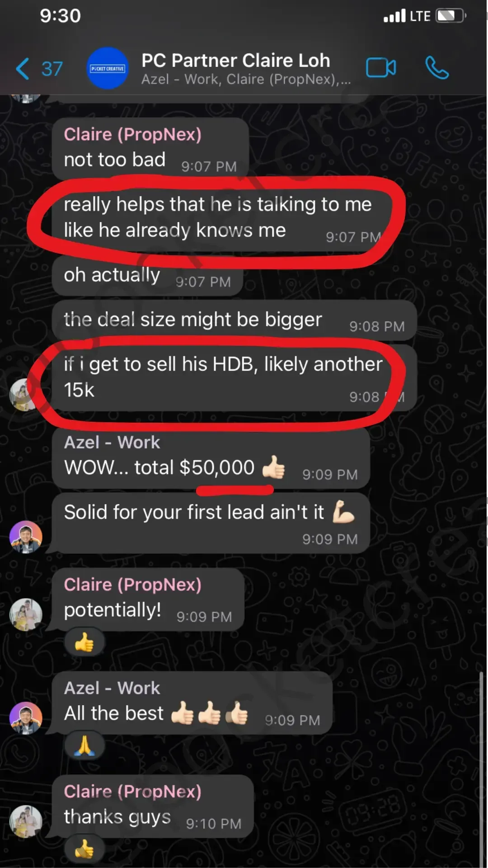The width and height of the screenshot is (488, 868).
Task: Select the 'oh actually' message bubble
Action: [148, 276]
